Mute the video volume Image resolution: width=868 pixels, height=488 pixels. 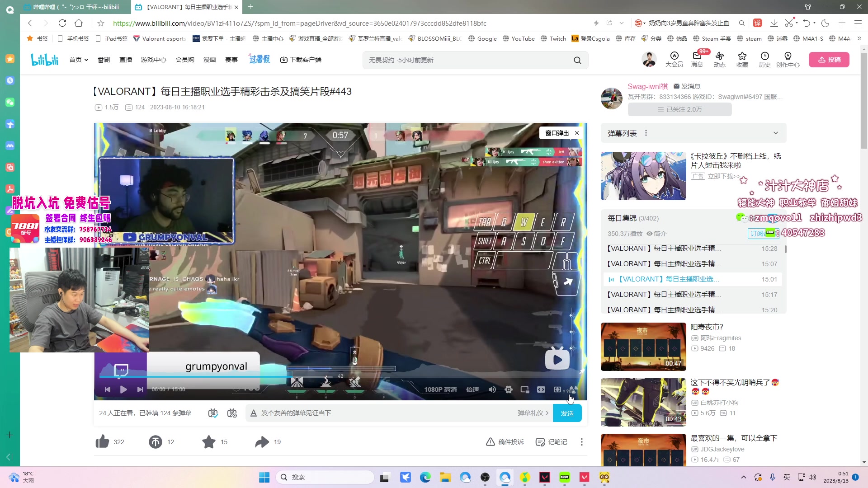pyautogui.click(x=492, y=389)
